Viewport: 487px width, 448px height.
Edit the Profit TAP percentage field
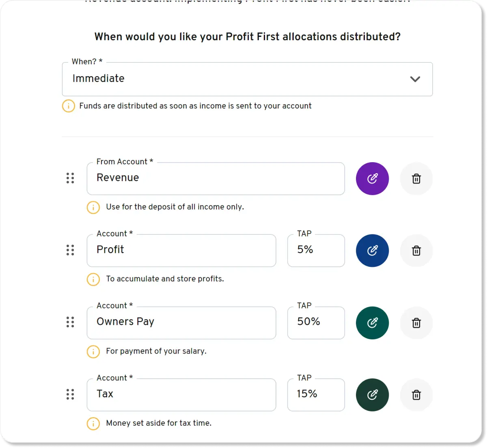pos(316,250)
